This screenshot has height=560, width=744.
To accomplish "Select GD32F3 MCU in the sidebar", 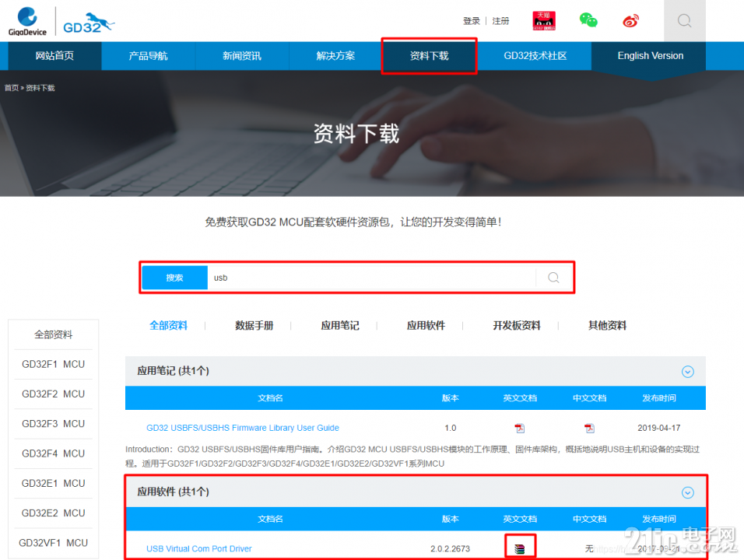I will (x=53, y=424).
